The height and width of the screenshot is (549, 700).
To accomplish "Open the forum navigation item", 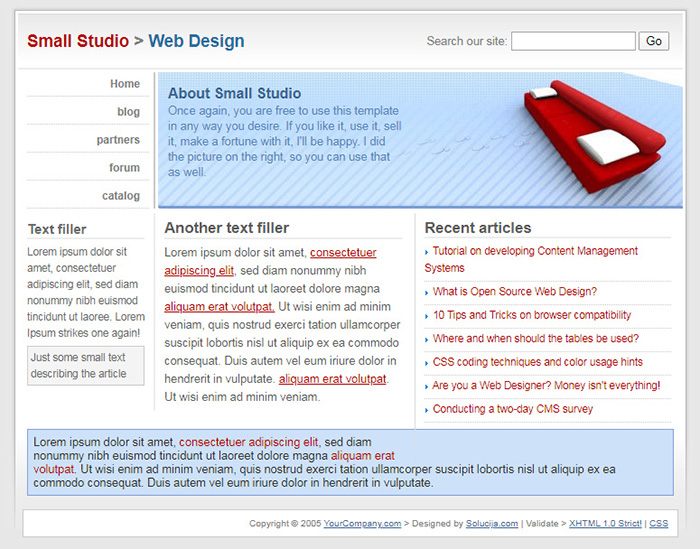I will [x=125, y=168].
